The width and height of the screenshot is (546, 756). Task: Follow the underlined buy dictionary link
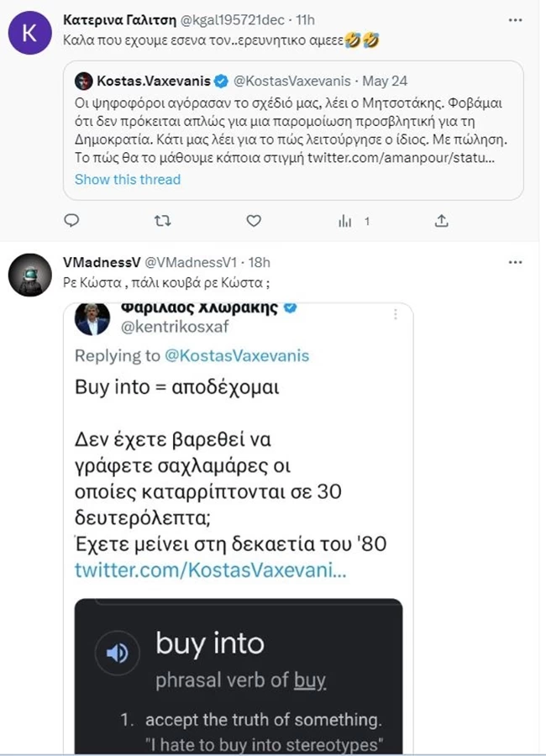pos(310,680)
